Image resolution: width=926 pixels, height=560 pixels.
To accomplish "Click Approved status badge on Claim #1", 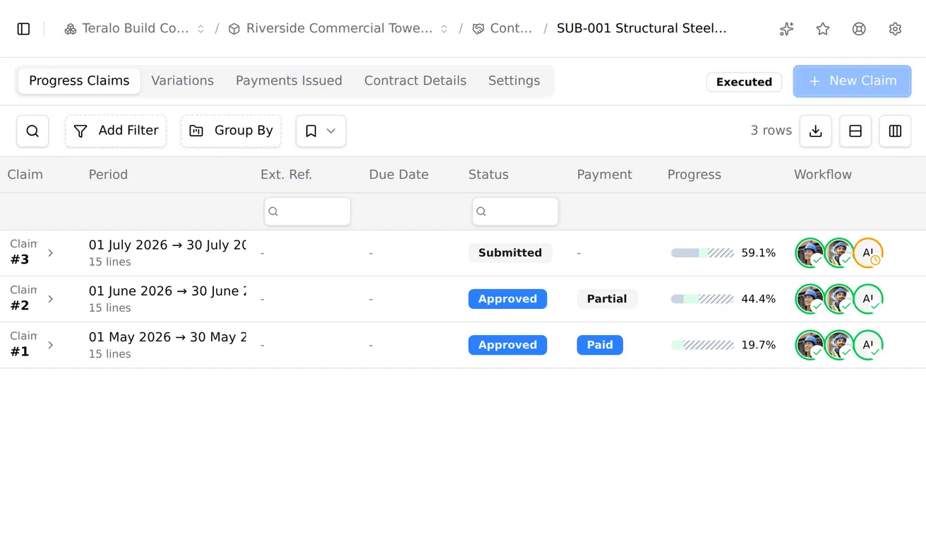I will [x=507, y=345].
